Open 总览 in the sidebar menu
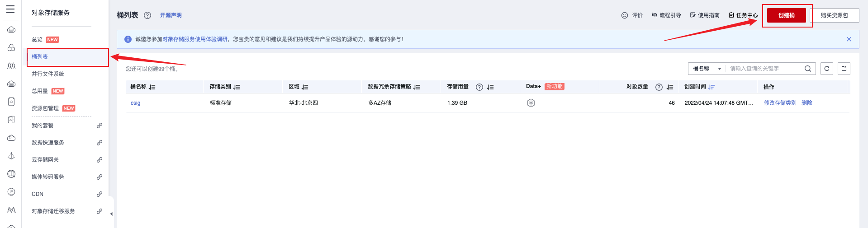The height and width of the screenshot is (228, 868). coord(37,40)
